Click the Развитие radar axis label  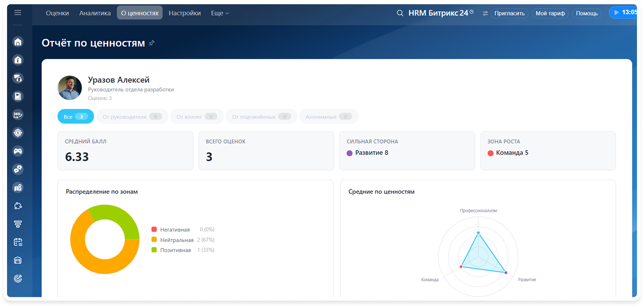(x=527, y=280)
